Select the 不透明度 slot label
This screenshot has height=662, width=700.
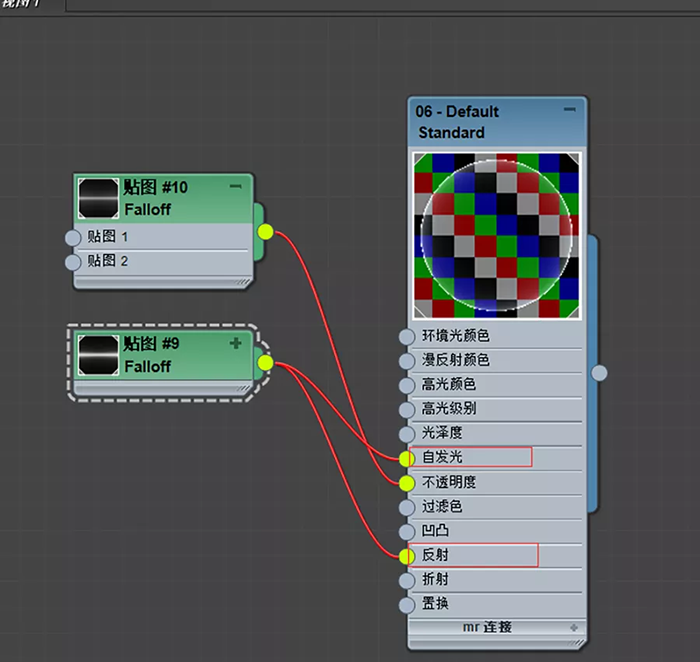(x=449, y=482)
